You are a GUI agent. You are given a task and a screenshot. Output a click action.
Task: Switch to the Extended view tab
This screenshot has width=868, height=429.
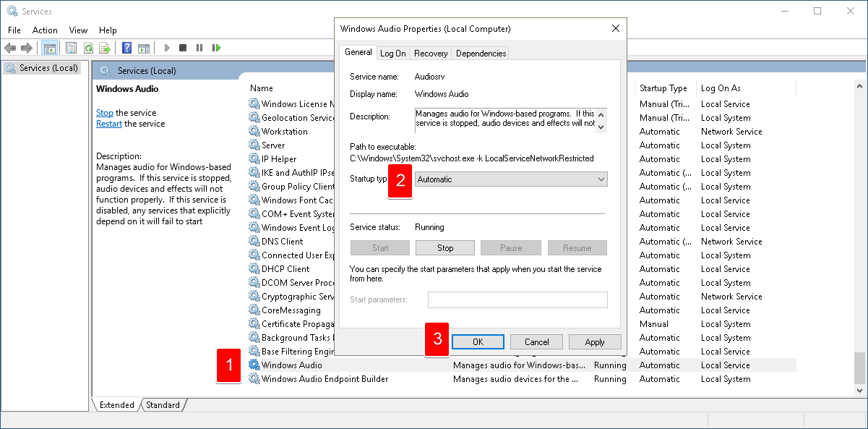(117, 405)
